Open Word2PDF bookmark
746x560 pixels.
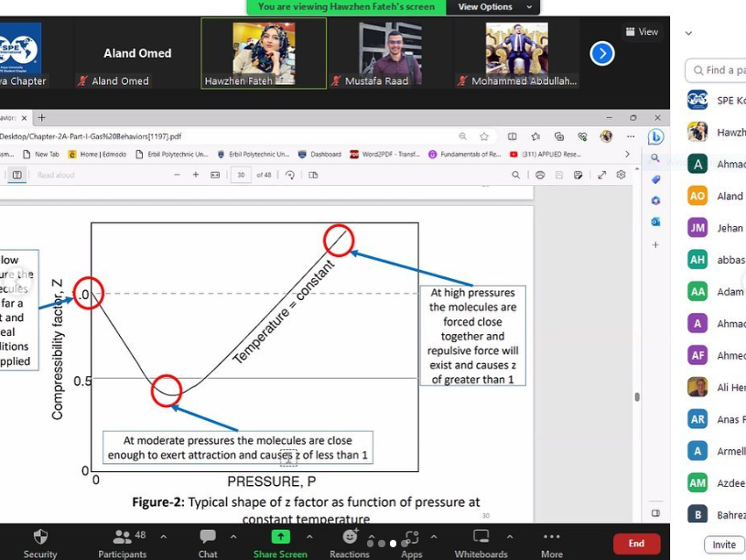point(384,154)
